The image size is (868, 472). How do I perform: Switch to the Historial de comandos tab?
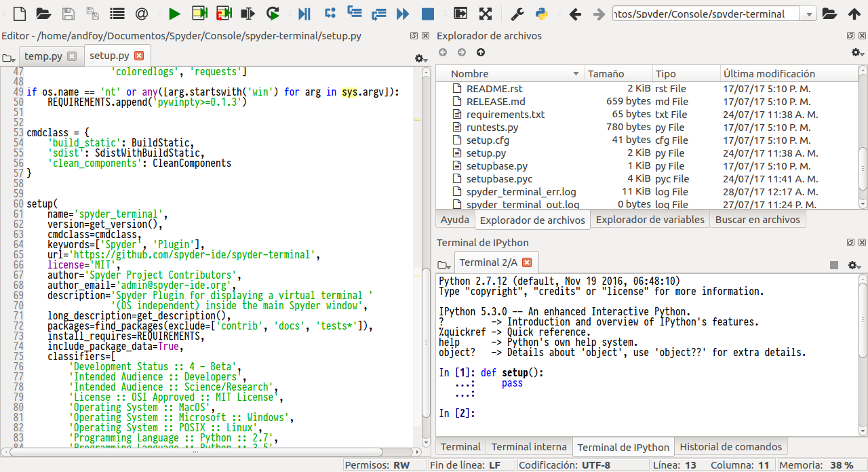[x=731, y=446]
